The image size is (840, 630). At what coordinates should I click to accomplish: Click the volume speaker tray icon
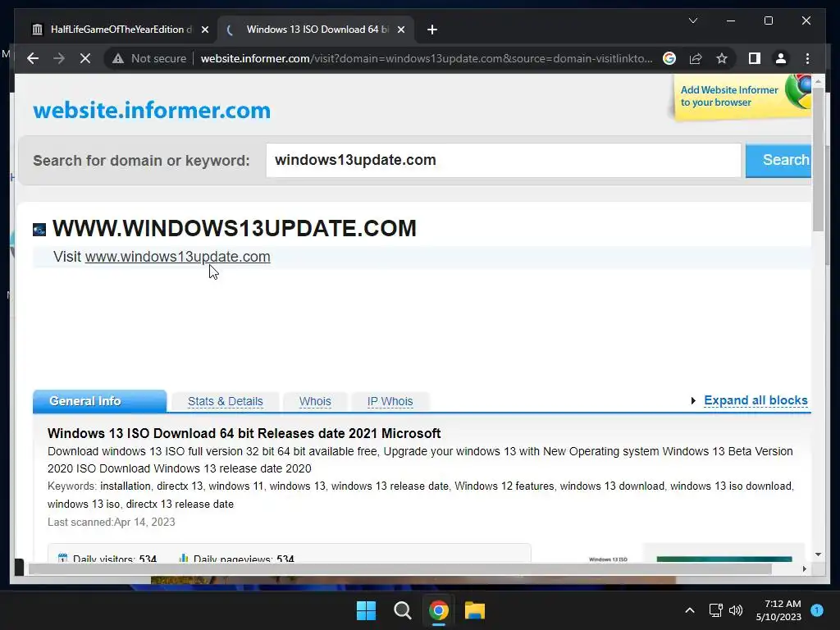(x=736, y=610)
